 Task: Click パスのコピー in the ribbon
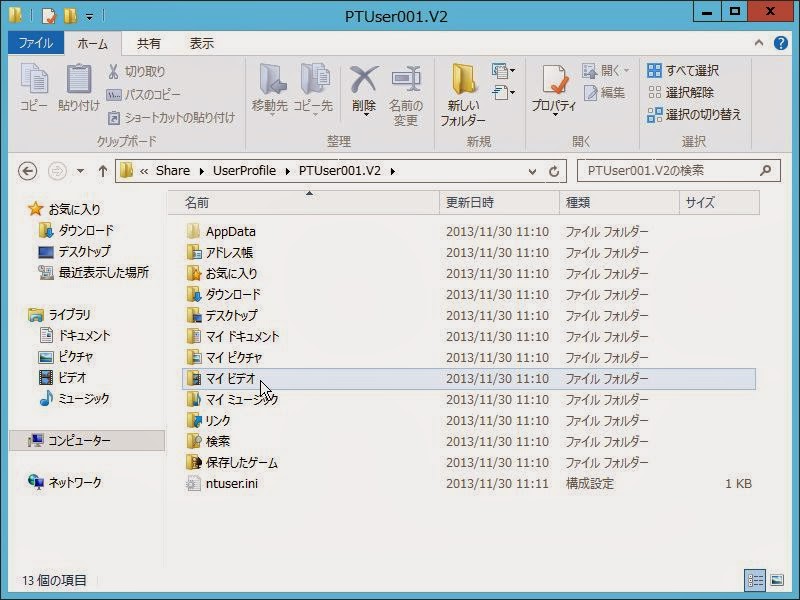click(143, 95)
